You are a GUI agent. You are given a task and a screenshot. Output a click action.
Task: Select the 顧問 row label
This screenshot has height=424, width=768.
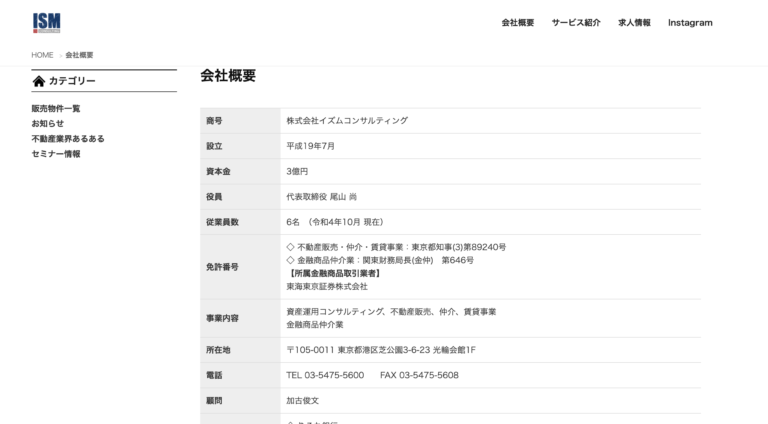(214, 401)
